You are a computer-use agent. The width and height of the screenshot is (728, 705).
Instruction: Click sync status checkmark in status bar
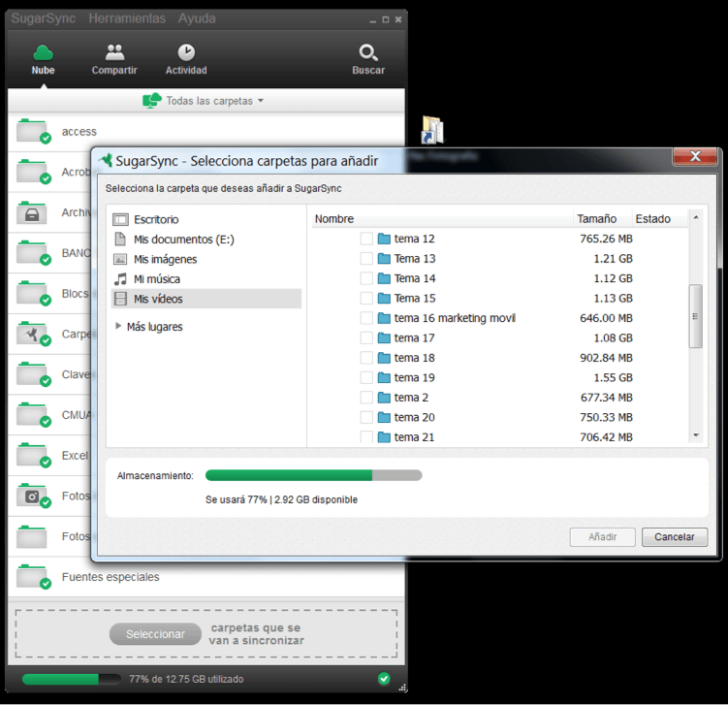tap(384, 679)
